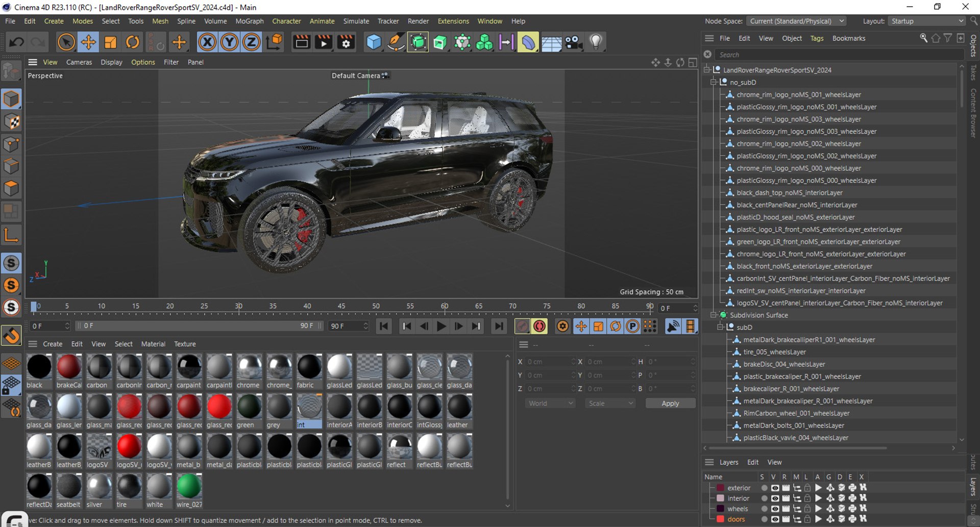
Task: Open the World coordinate system dropdown
Action: click(x=550, y=403)
